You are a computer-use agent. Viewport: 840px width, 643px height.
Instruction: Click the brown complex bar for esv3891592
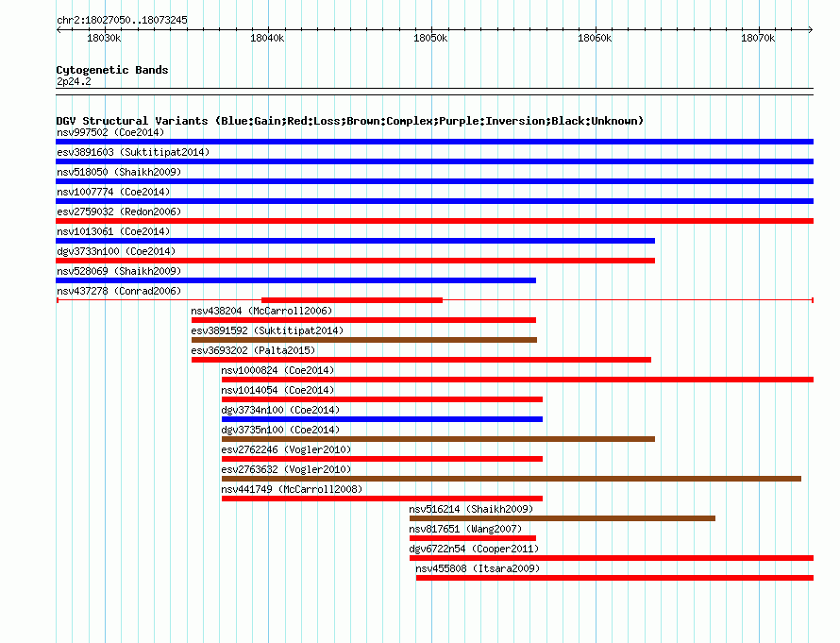(x=364, y=340)
